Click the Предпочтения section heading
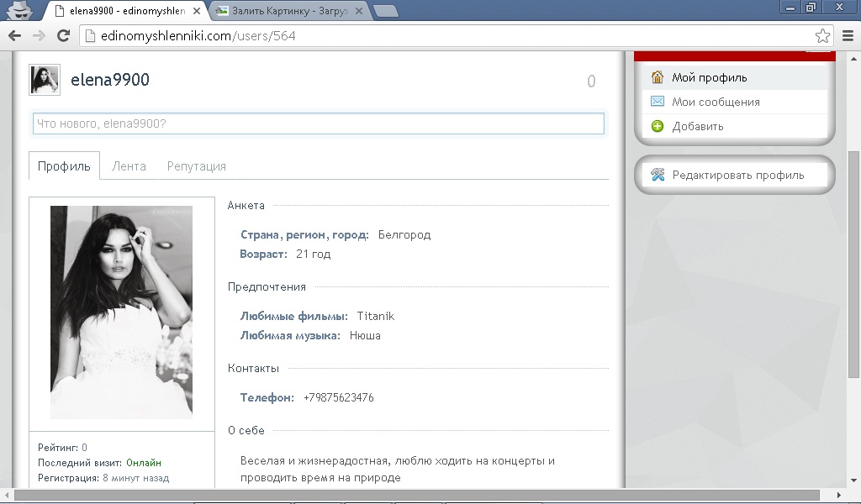This screenshot has height=504, width=861. click(x=267, y=286)
